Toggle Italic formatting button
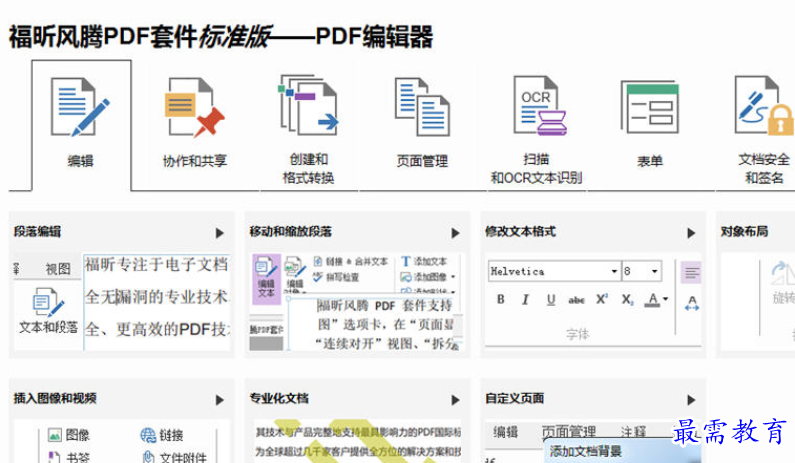Screen dimensions: 795x463 (525, 299)
